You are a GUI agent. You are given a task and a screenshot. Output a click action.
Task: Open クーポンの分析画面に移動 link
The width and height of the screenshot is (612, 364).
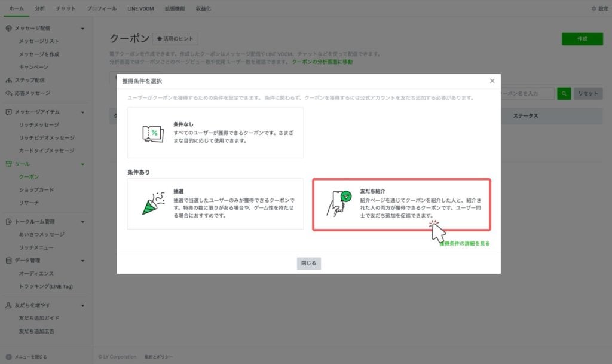coord(322,62)
